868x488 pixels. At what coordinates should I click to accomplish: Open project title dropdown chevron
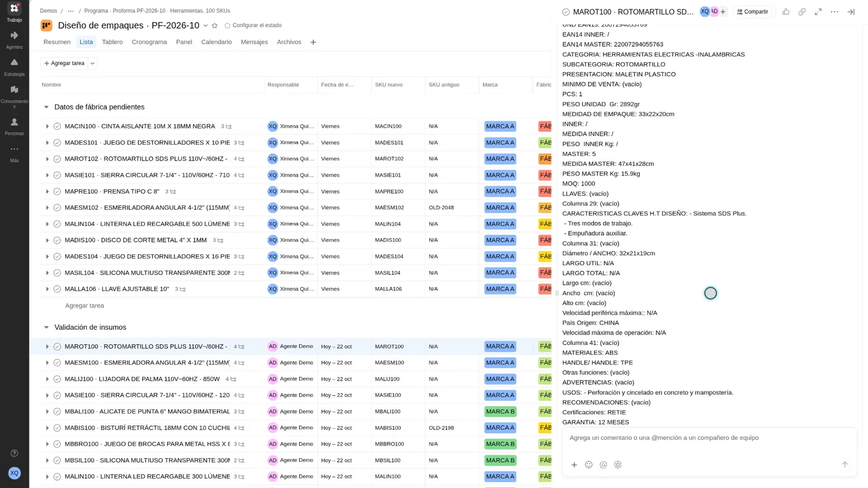click(206, 25)
